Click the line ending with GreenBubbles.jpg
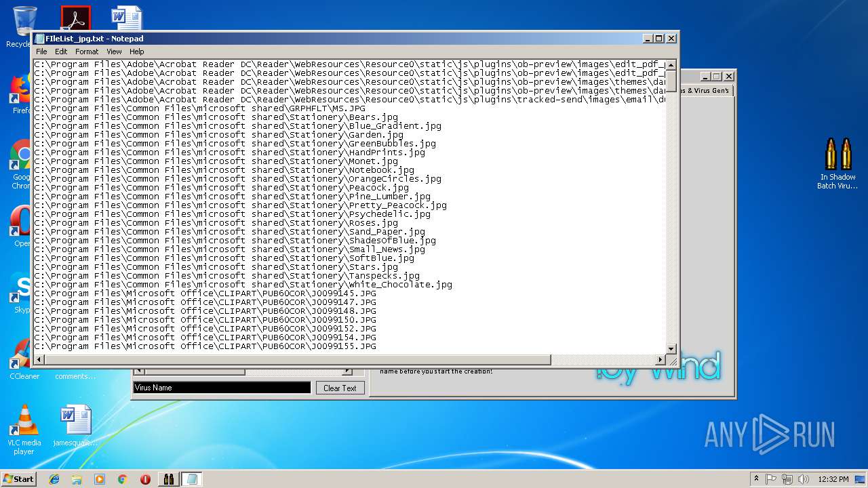868x488 pixels. pyautogui.click(x=235, y=144)
